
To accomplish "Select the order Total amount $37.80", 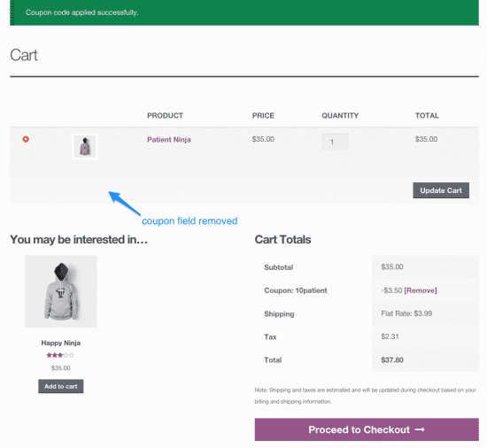I will click(x=392, y=360).
